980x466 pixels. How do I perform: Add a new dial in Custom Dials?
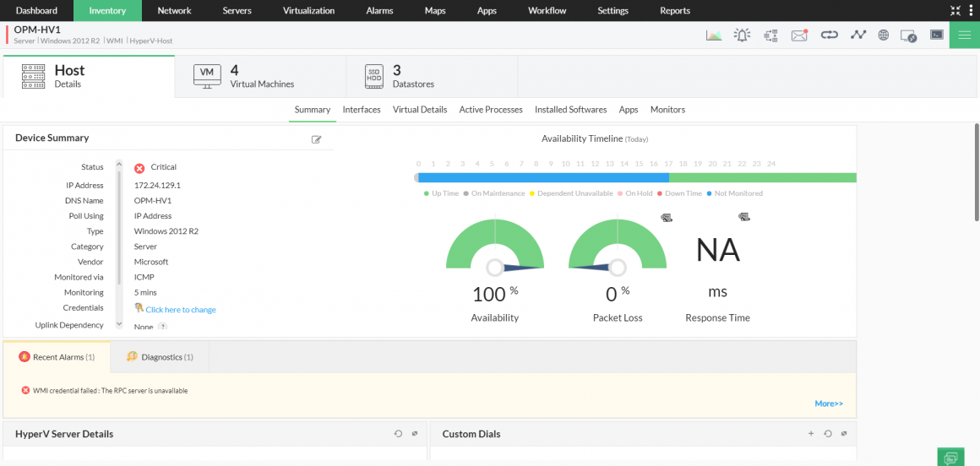coord(811,434)
